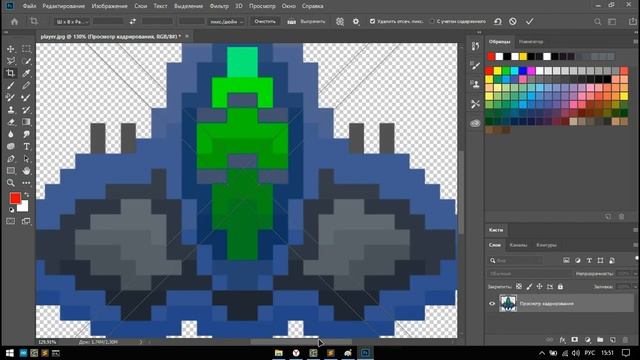Image resolution: width=640 pixels, height=360 pixels.
Task: Open Swatches panel menu
Action: [x=636, y=42]
